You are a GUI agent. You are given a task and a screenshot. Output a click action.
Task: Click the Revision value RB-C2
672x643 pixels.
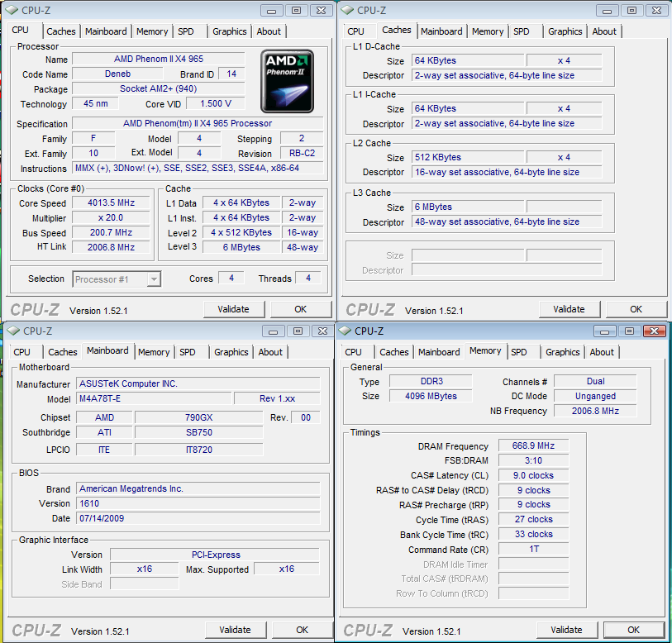click(x=302, y=153)
